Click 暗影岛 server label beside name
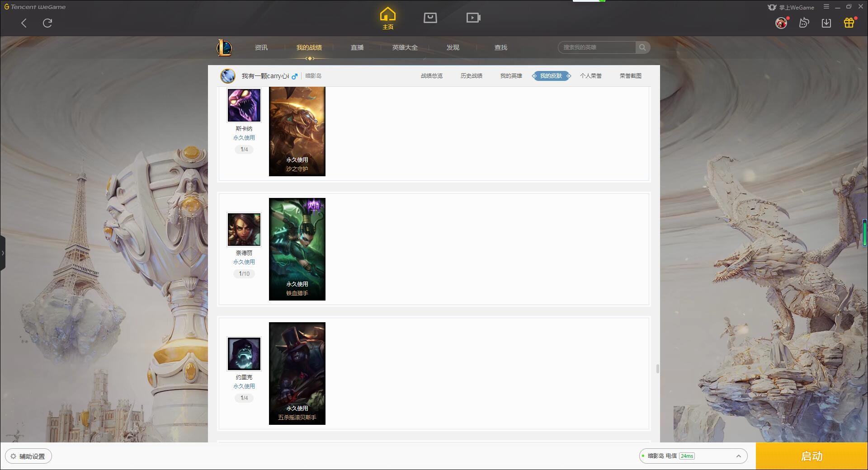Image resolution: width=868 pixels, height=470 pixels. 313,76
